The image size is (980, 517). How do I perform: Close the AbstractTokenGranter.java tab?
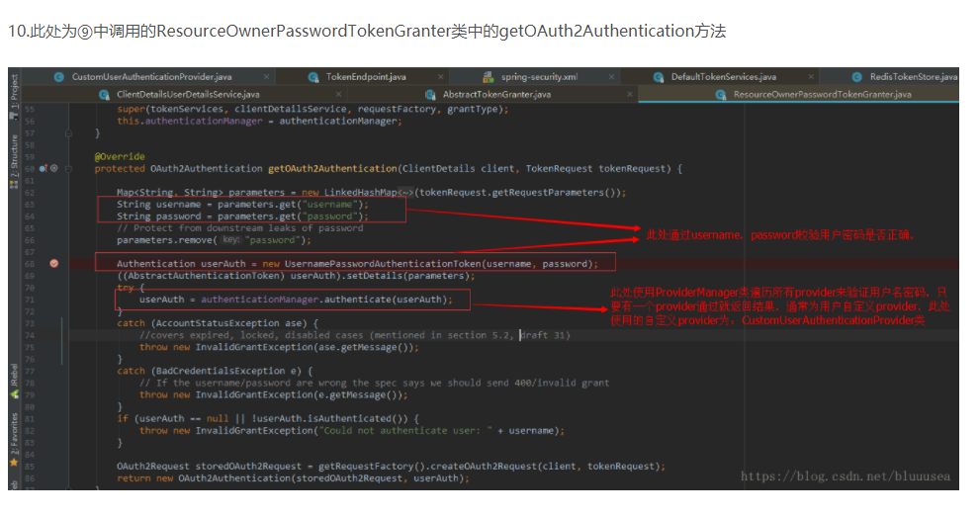[x=630, y=94]
